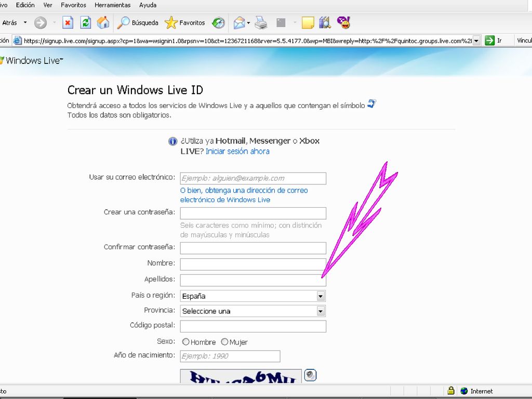The width and height of the screenshot is (532, 399).
Task: Click the Forward arrow button
Action: coord(41,23)
